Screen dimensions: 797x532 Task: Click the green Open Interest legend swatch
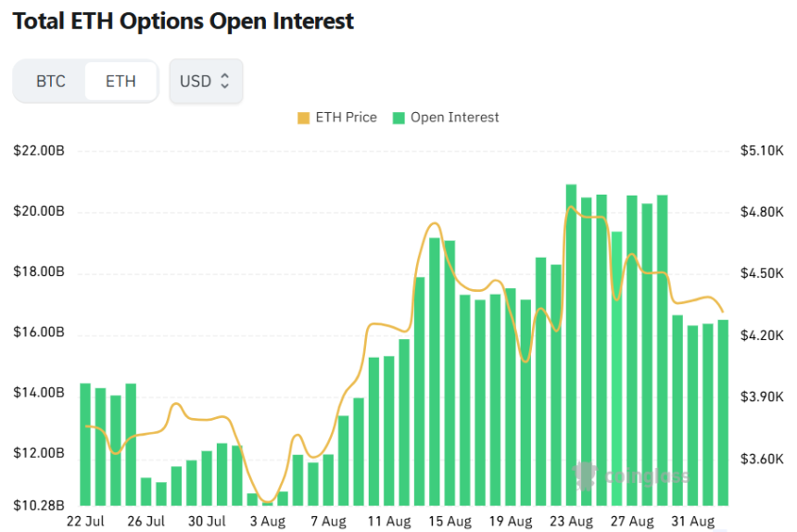(398, 118)
